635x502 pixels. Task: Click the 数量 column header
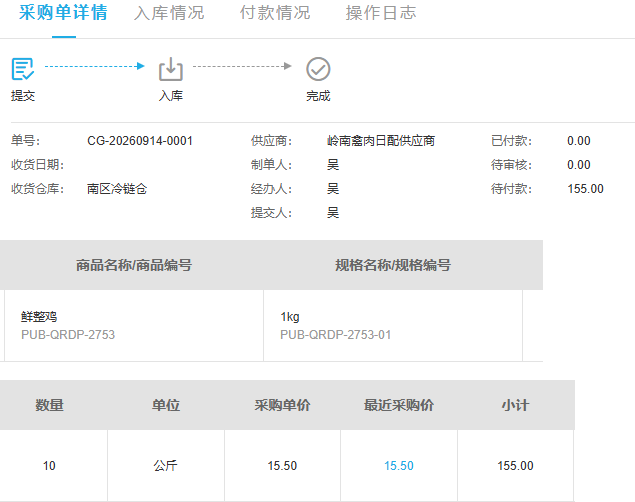click(x=49, y=405)
